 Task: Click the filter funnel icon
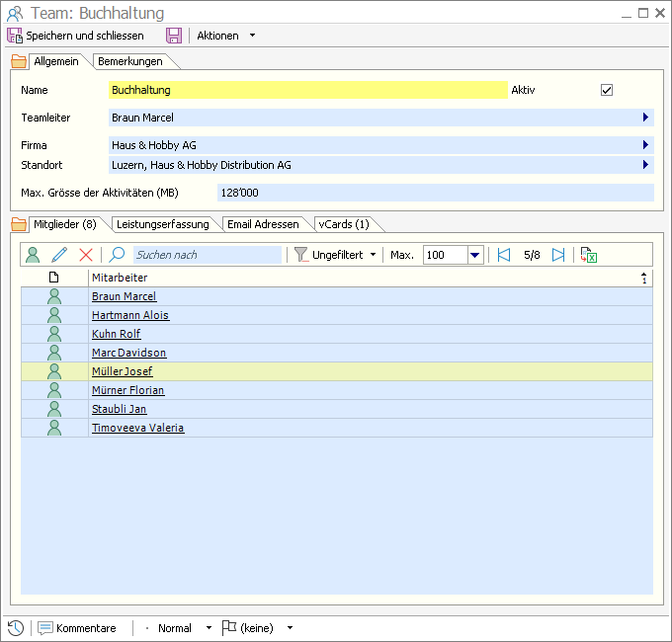[300, 255]
